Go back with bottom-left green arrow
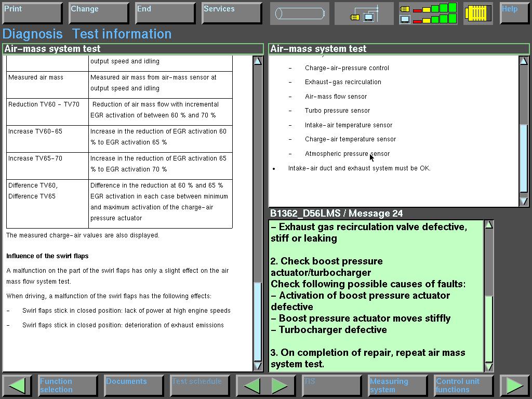The width and height of the screenshot is (532, 399). pos(18,385)
